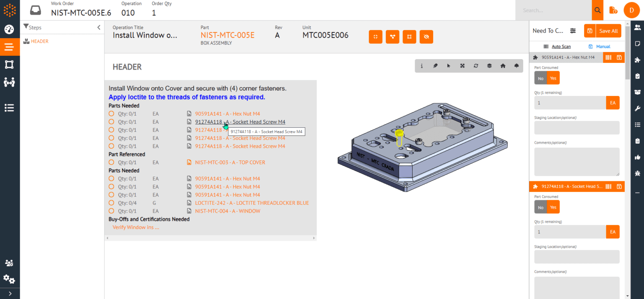Screen dimensions: 644x299
Task: Click the Auto Scan tab
Action: point(562,46)
